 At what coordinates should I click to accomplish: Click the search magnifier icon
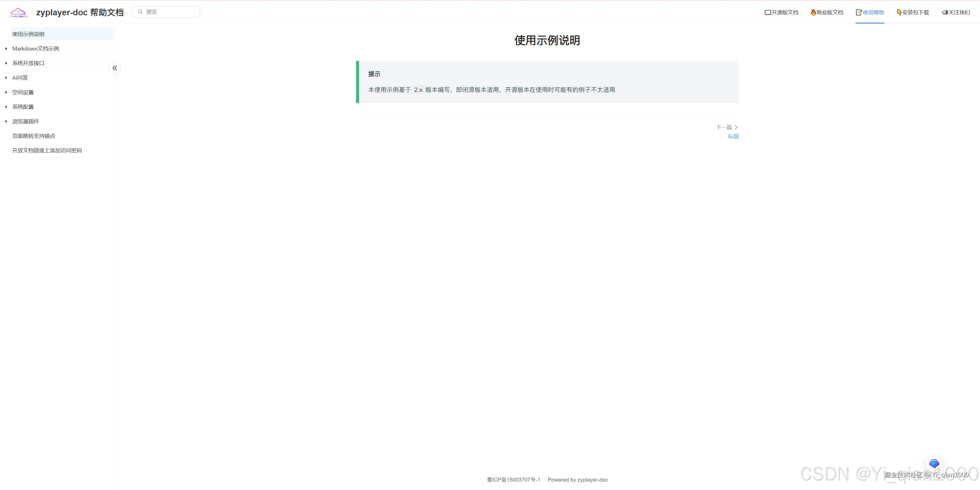(140, 12)
